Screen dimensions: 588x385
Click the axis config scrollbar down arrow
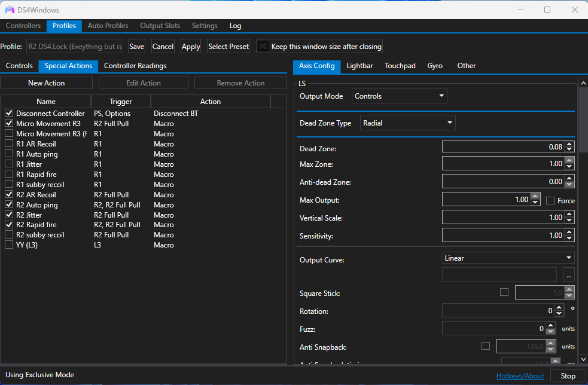click(x=583, y=359)
